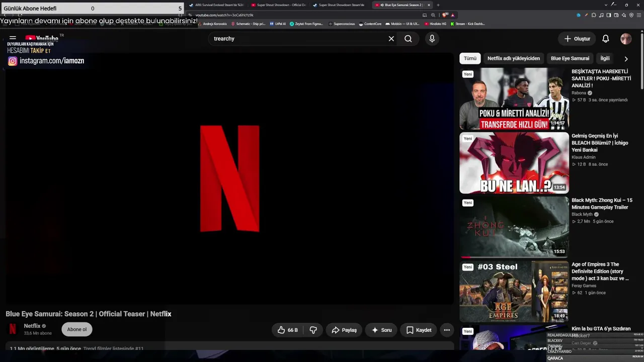This screenshot has height=362, width=644.
Task: Click the Netflix teaser video player
Action: coord(229,178)
